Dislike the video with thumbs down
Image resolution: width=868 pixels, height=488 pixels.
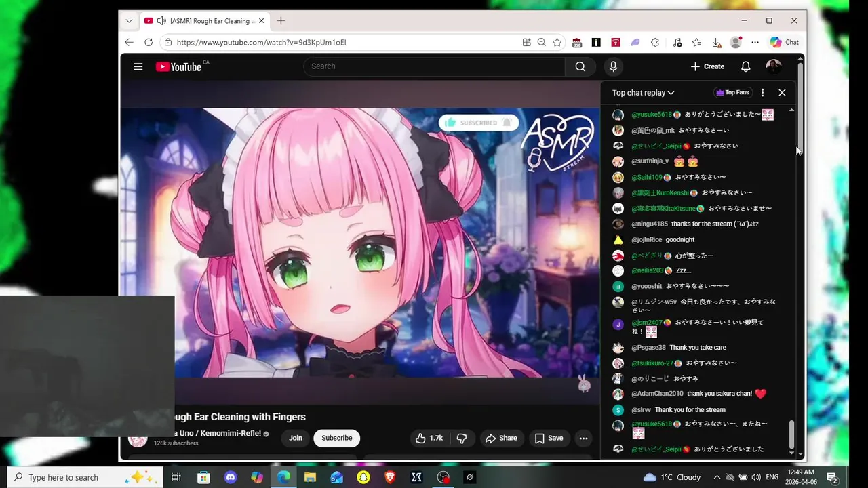462,438
